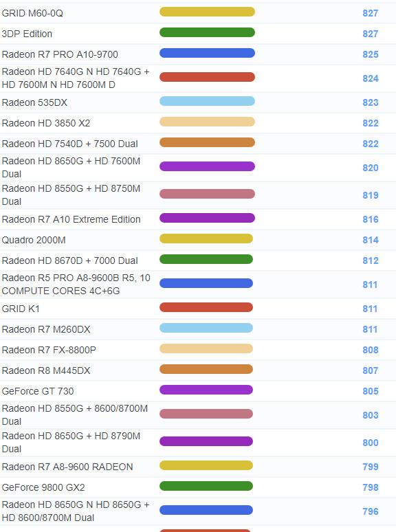Click score 807 for Radeon R8 M445DX

point(370,371)
